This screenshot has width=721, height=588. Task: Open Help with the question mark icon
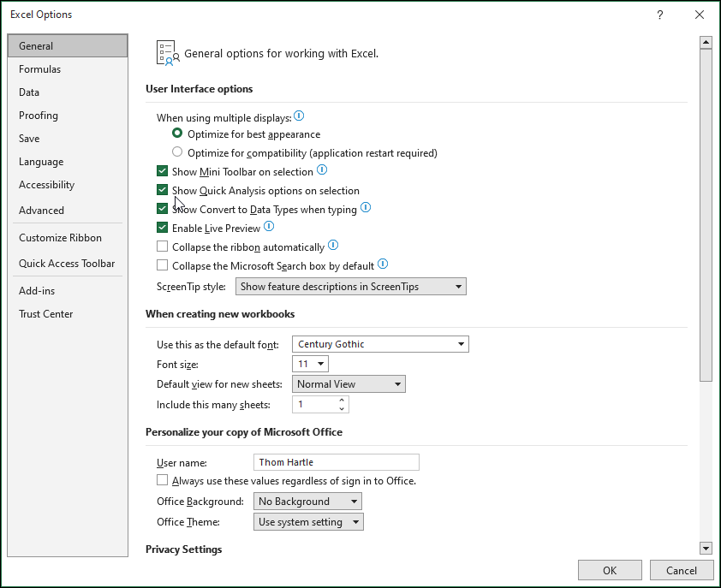(x=660, y=15)
